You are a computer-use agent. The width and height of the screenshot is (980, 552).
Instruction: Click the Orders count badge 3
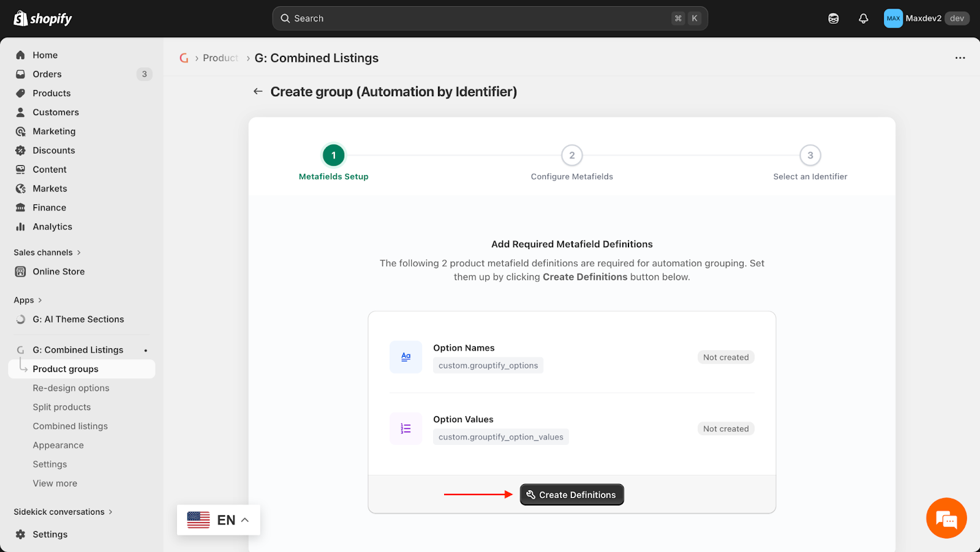tap(145, 74)
